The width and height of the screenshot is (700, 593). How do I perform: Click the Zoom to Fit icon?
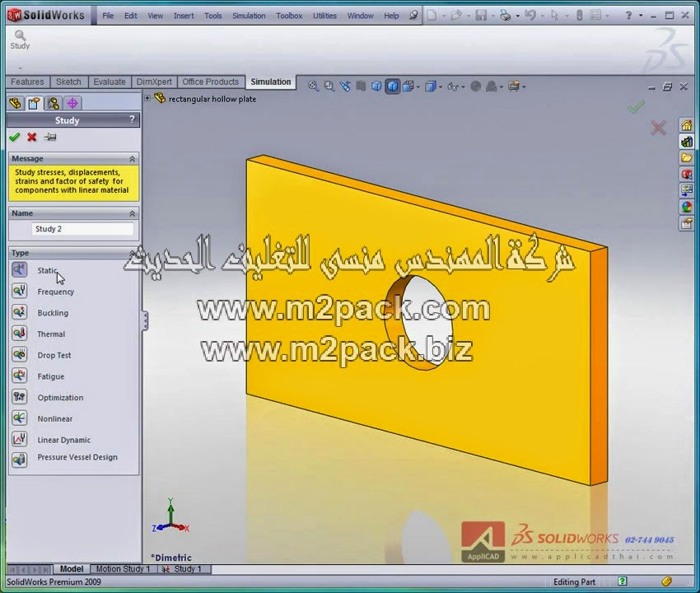[314, 86]
